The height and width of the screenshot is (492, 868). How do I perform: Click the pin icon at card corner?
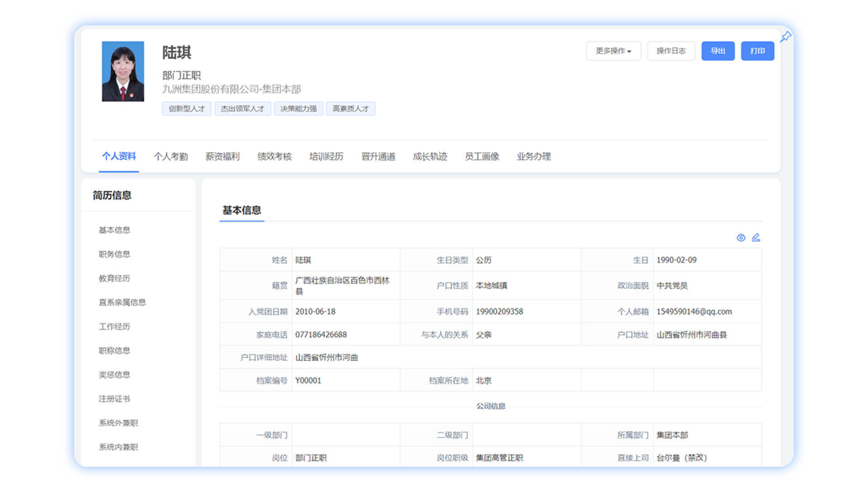[786, 37]
